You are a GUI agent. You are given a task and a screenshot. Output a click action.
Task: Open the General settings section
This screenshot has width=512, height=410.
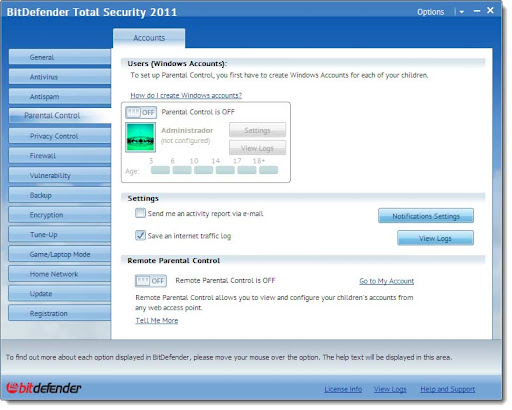tap(59, 57)
